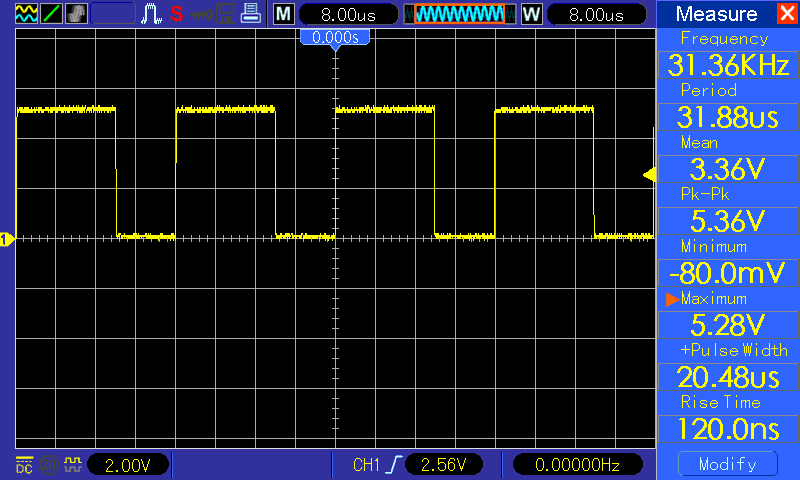Click the rising edge trigger slope icon

click(394, 464)
